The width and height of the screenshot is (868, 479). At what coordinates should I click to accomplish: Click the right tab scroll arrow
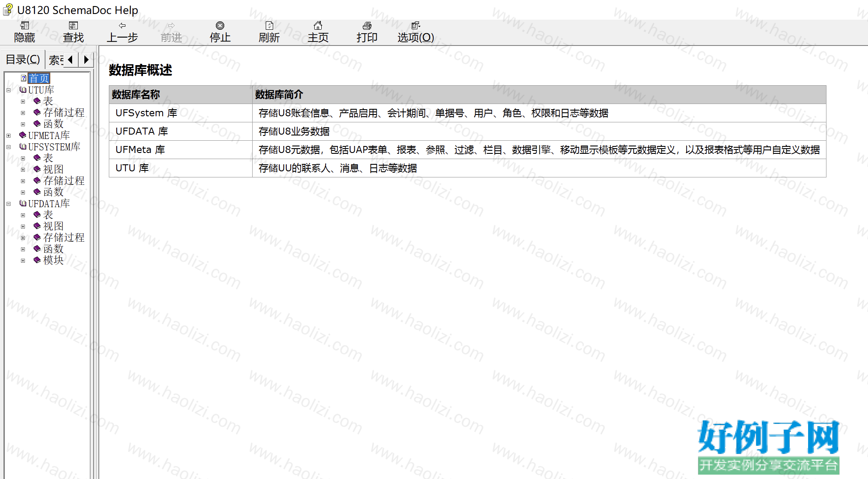point(86,59)
